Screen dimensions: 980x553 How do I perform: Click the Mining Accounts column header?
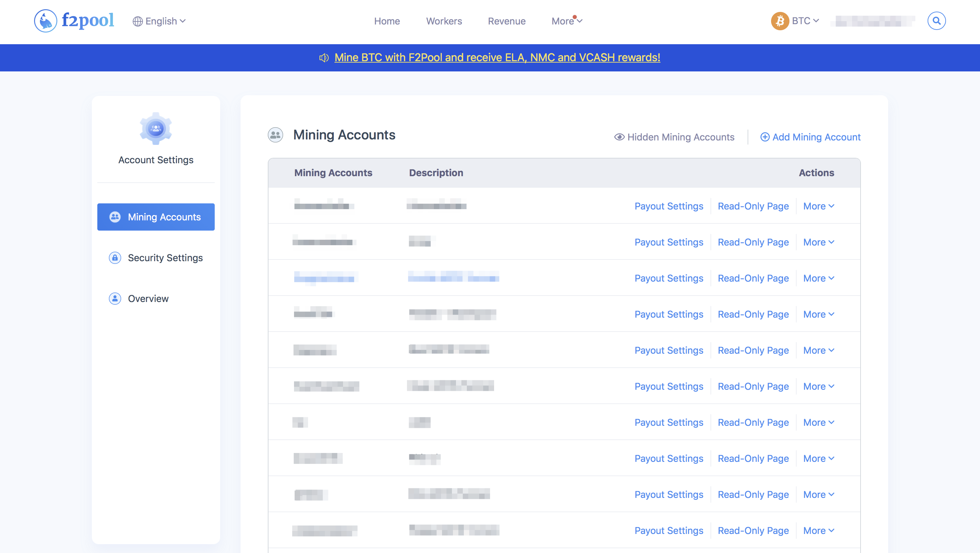point(333,173)
